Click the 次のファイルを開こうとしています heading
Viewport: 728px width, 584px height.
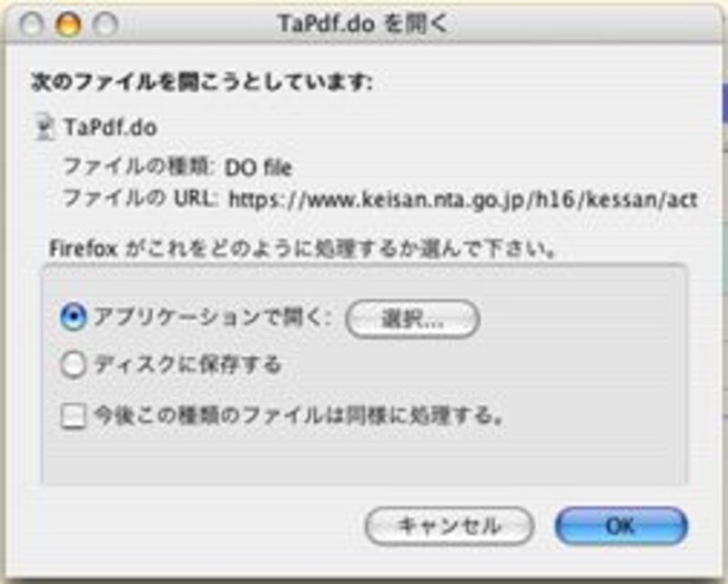(x=202, y=83)
